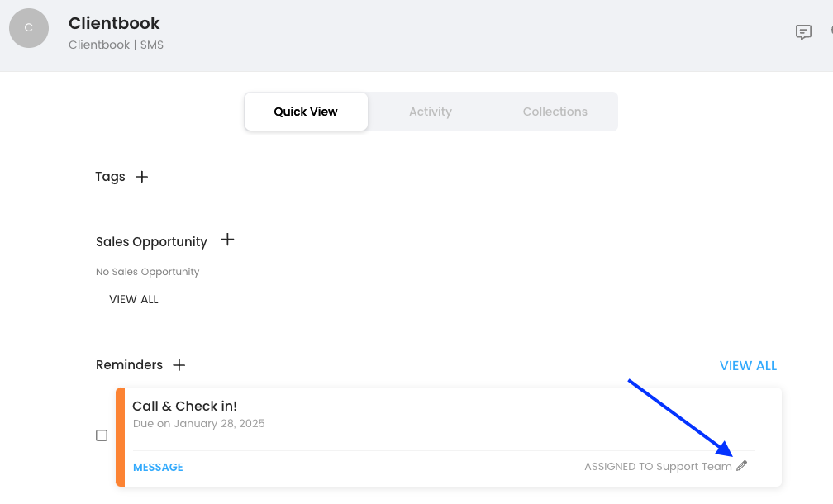Click the 'Due on January 28, 2025' date
This screenshot has height=504, width=833.
pos(198,424)
